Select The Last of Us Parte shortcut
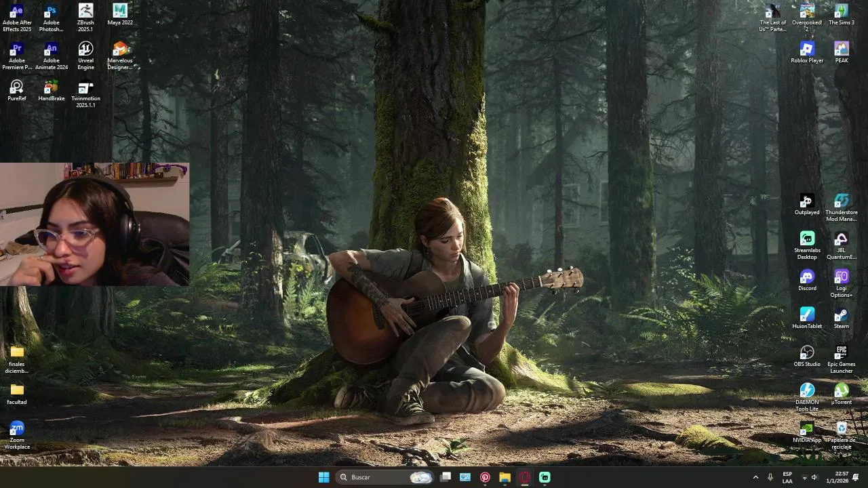Screen dimensions: 868x488 pyautogui.click(x=772, y=18)
